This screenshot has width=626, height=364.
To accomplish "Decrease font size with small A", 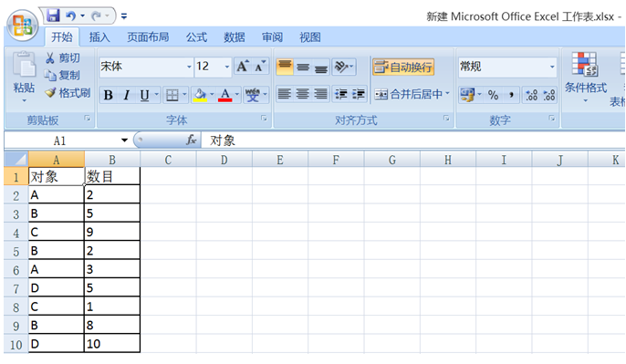I will click(260, 67).
